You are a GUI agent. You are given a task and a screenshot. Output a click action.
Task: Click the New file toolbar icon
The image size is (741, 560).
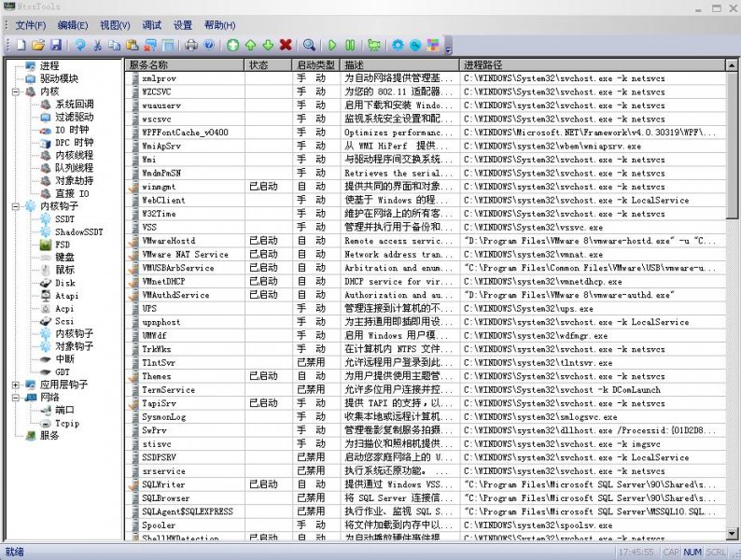pos(21,46)
